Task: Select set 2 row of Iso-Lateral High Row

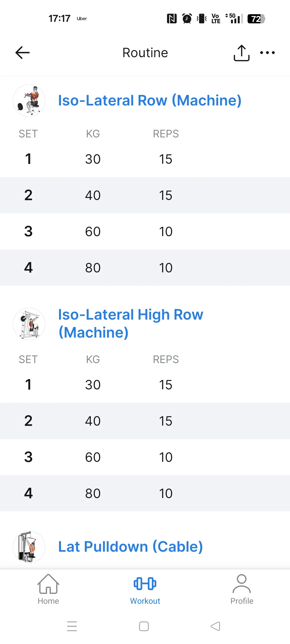Action: pyautogui.click(x=145, y=421)
